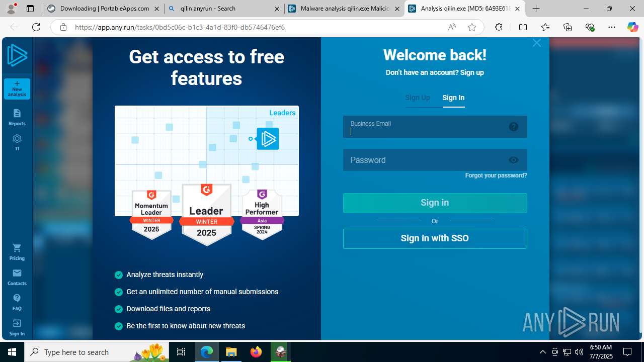The height and width of the screenshot is (362, 644).
Task: Close the qilin anyrun Search tab
Action: pyautogui.click(x=277, y=9)
